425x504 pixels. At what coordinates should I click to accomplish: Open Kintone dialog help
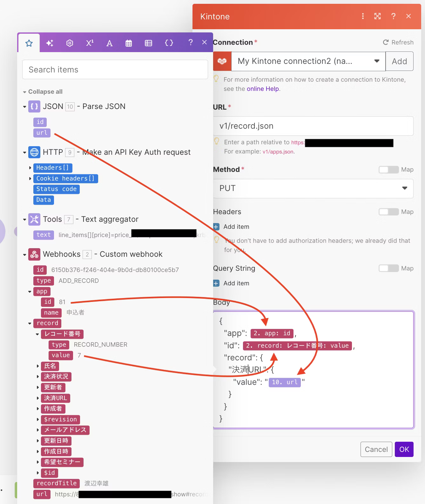(x=393, y=16)
